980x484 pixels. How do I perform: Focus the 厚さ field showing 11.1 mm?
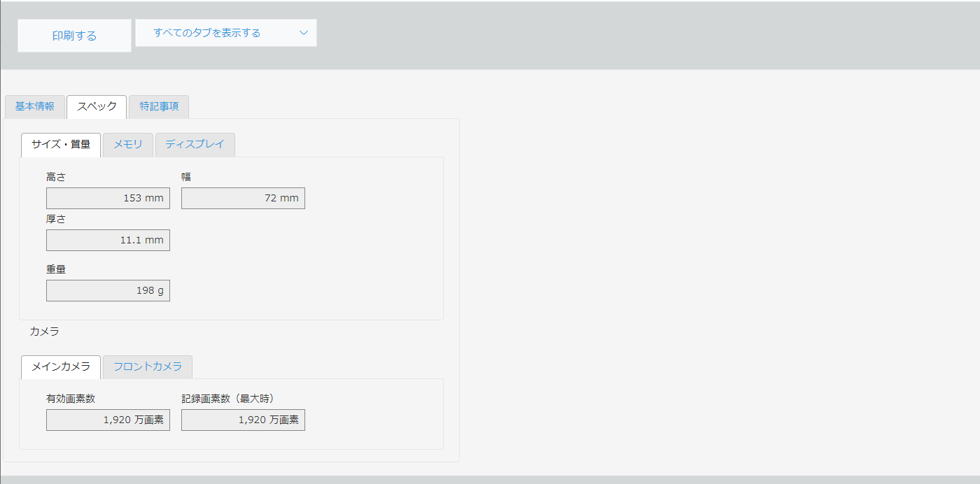pos(108,240)
